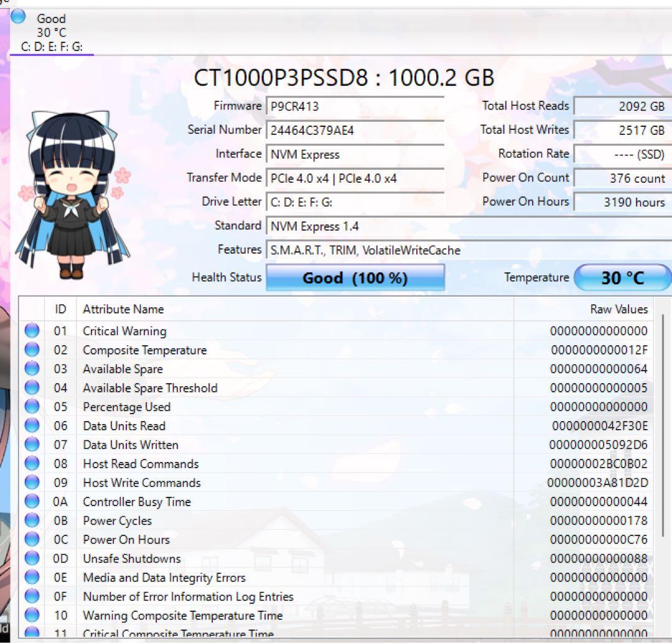The image size is (672, 643).
Task: Click the status indicator for Composite Temperature
Action: tap(32, 349)
